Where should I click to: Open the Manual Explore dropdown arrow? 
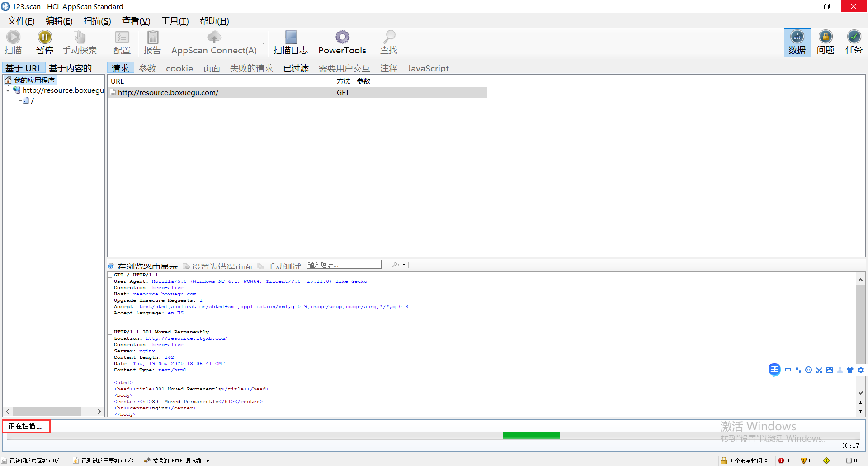coord(105,43)
